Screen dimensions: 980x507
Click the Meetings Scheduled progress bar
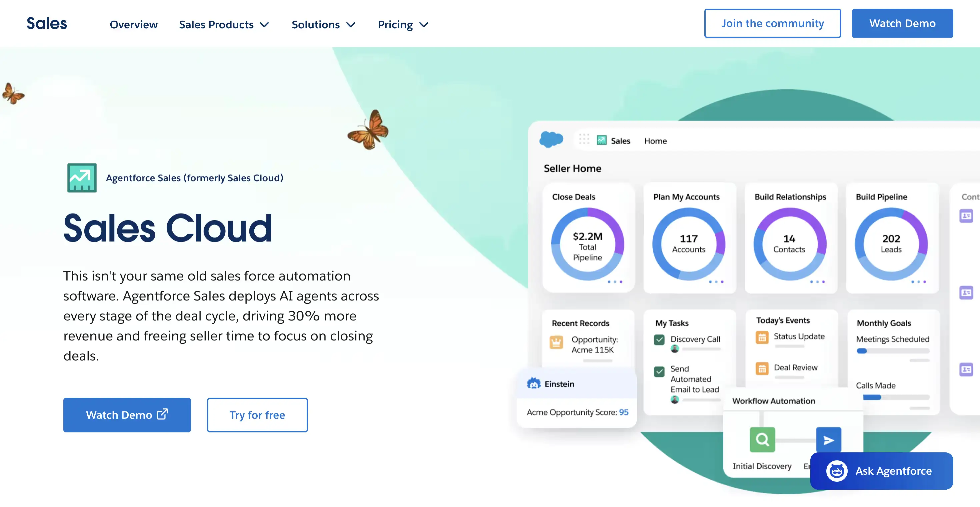click(x=893, y=351)
